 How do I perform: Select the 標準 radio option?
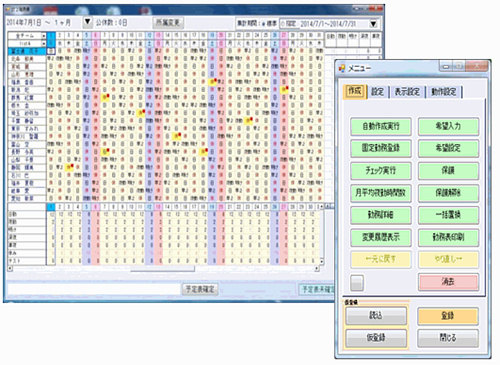tap(268, 23)
